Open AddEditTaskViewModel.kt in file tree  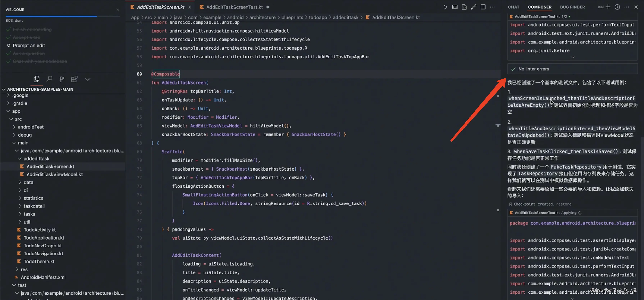(54, 174)
